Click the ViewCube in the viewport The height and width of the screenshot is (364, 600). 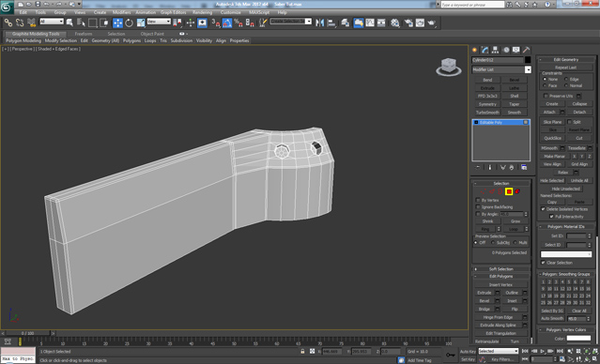coord(449,67)
